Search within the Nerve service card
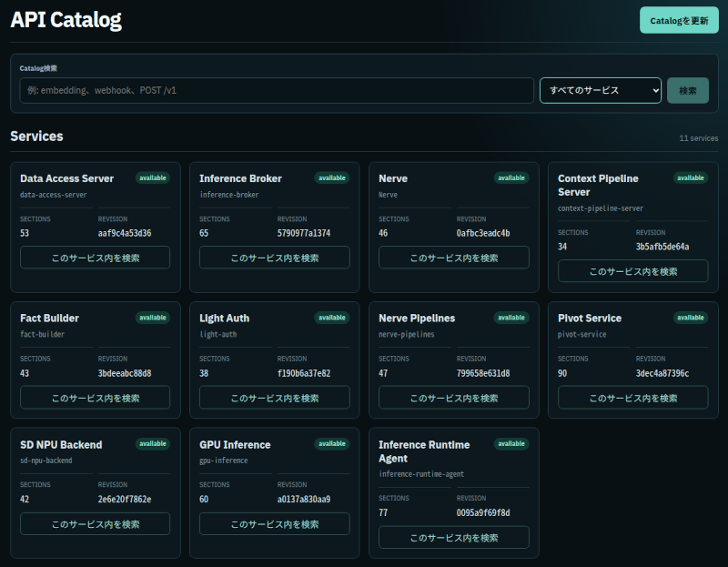 [453, 258]
